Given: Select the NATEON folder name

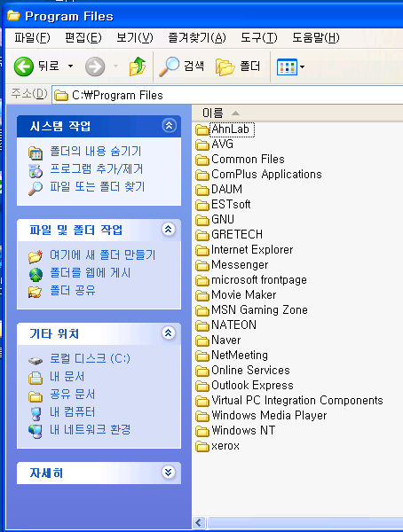Looking at the screenshot, I should pyautogui.click(x=233, y=325).
